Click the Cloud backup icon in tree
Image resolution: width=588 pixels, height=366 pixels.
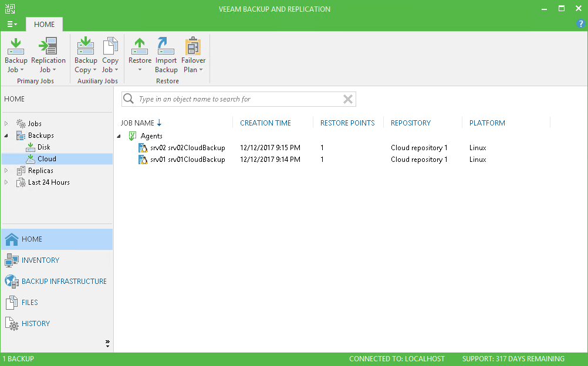coord(31,158)
